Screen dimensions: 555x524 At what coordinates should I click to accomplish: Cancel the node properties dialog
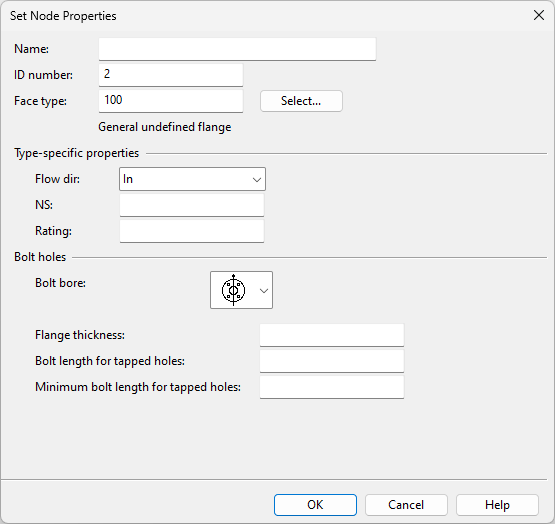click(406, 505)
